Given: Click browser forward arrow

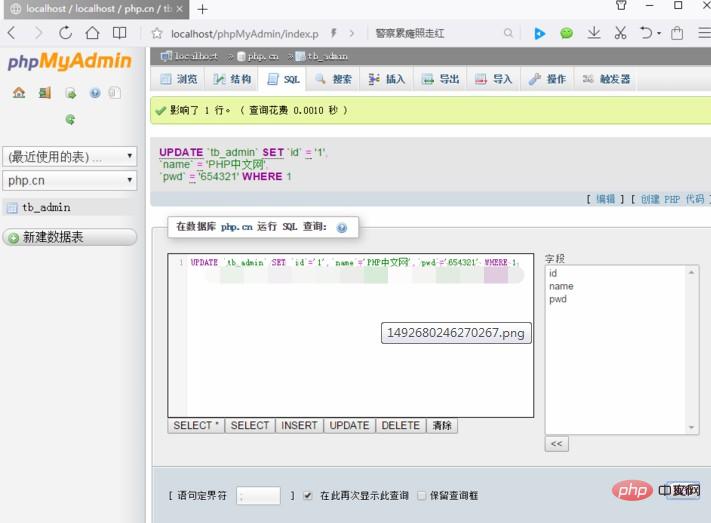Looking at the screenshot, I should click(39, 33).
